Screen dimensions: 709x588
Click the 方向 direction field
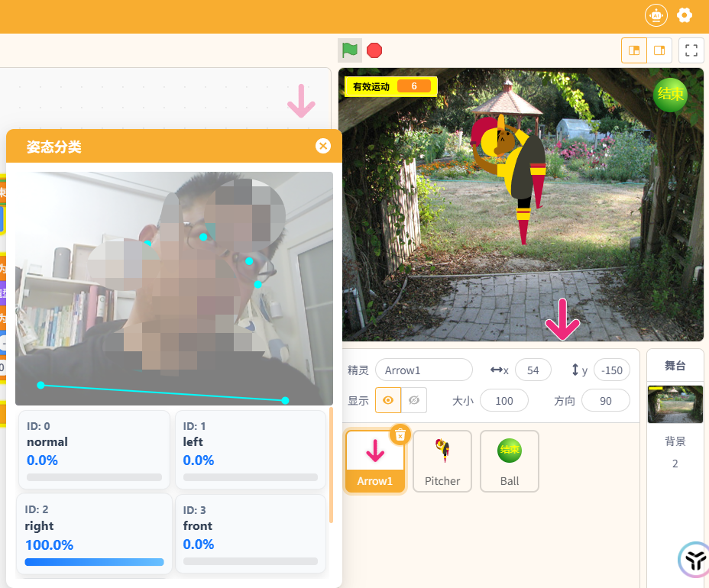click(605, 401)
